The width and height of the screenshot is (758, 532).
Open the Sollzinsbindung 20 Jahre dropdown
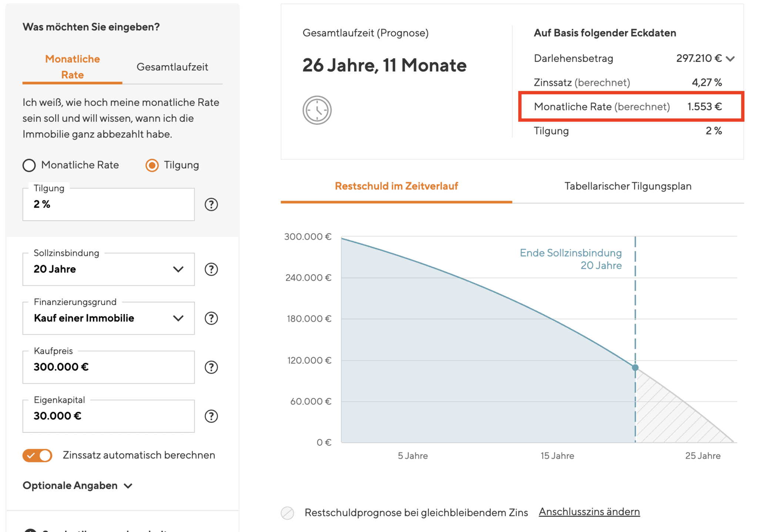[108, 269]
